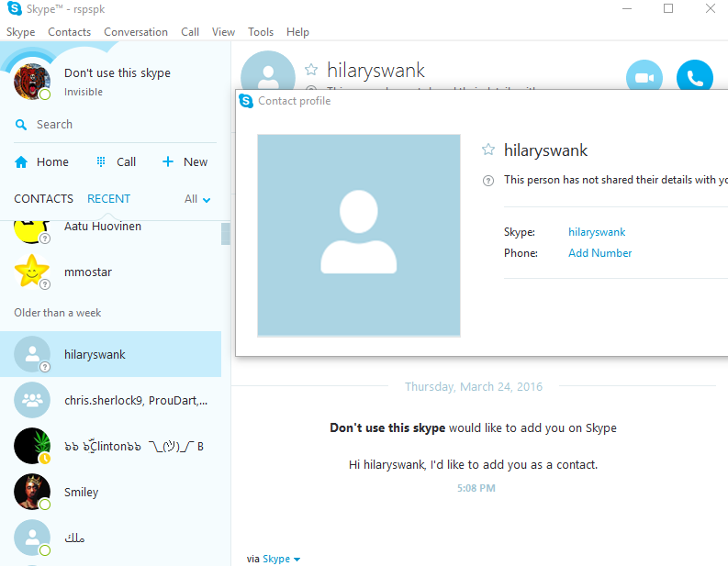Click into the Search field
Viewport: 728px width, 566px height.
[x=115, y=125]
